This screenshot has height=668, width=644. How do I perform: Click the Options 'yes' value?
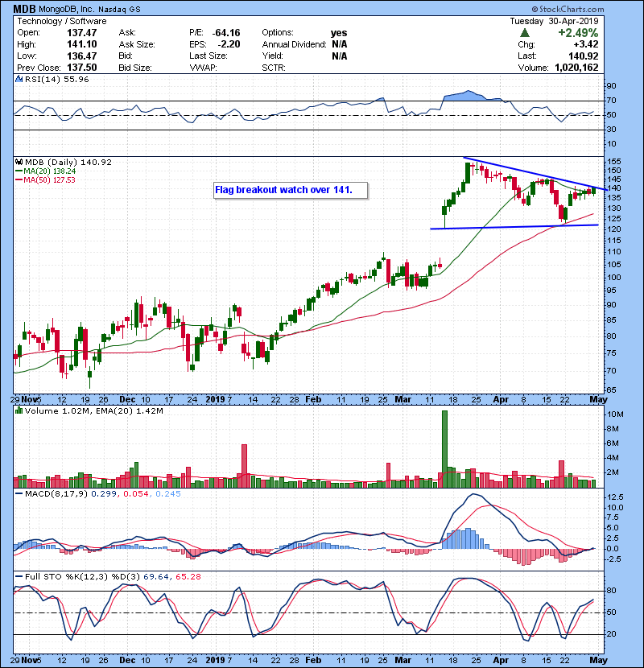click(x=339, y=33)
